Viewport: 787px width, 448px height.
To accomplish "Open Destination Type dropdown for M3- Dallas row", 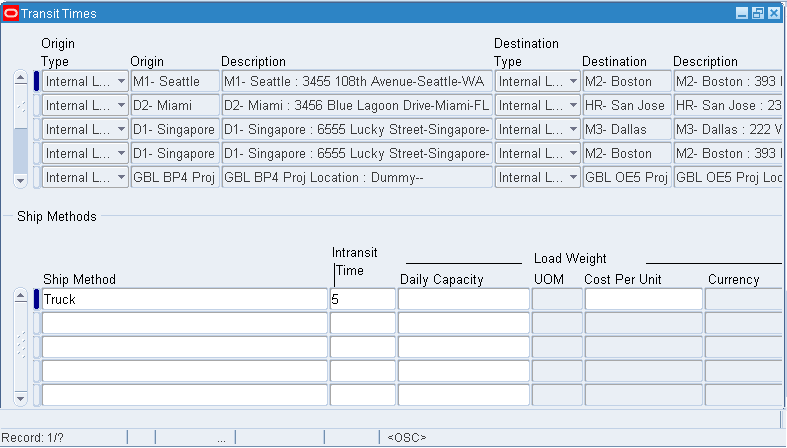I will tap(573, 129).
